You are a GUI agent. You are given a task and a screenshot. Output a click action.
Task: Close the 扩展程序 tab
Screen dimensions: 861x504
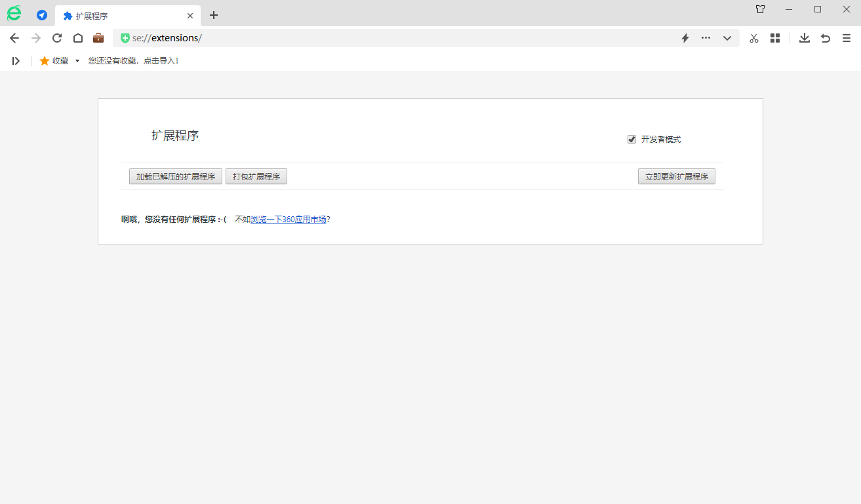pos(190,16)
